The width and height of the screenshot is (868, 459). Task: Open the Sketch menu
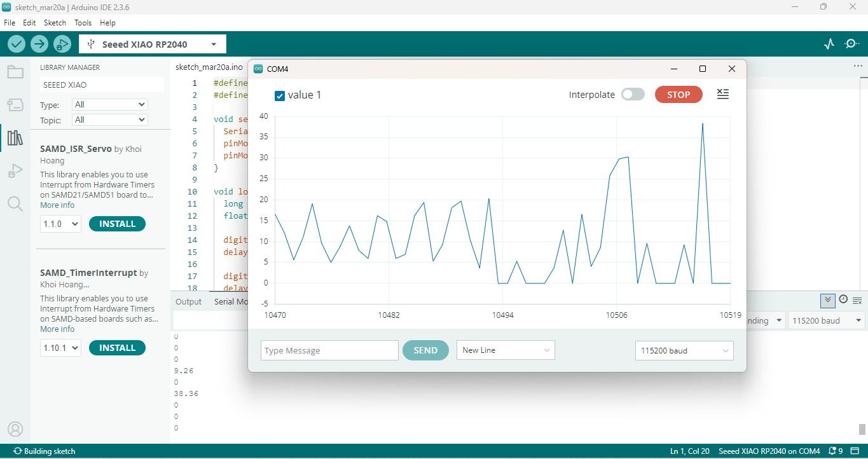pos(55,22)
